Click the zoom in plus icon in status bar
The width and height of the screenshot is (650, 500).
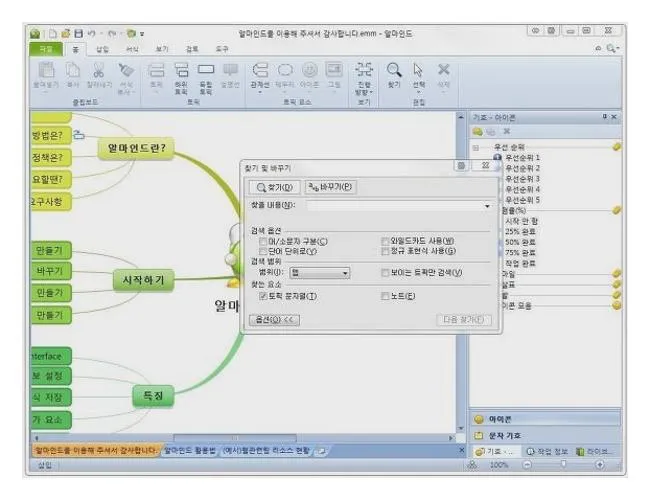tap(600, 465)
